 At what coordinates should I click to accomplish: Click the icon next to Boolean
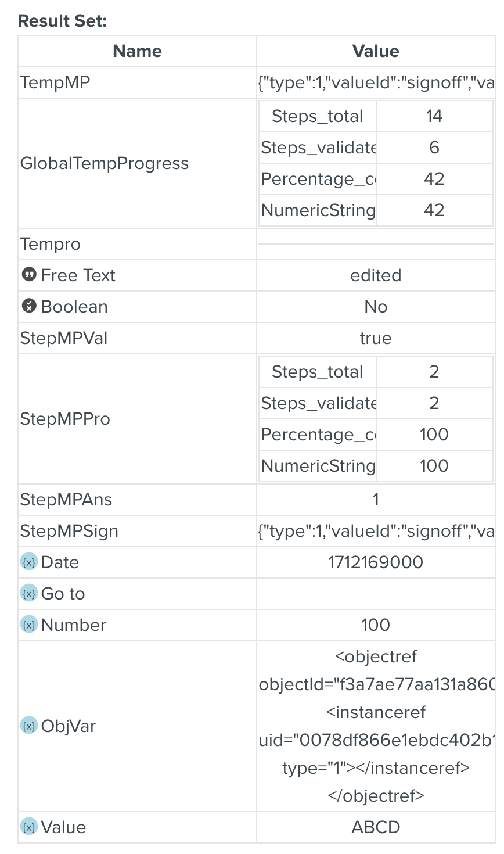click(x=29, y=306)
